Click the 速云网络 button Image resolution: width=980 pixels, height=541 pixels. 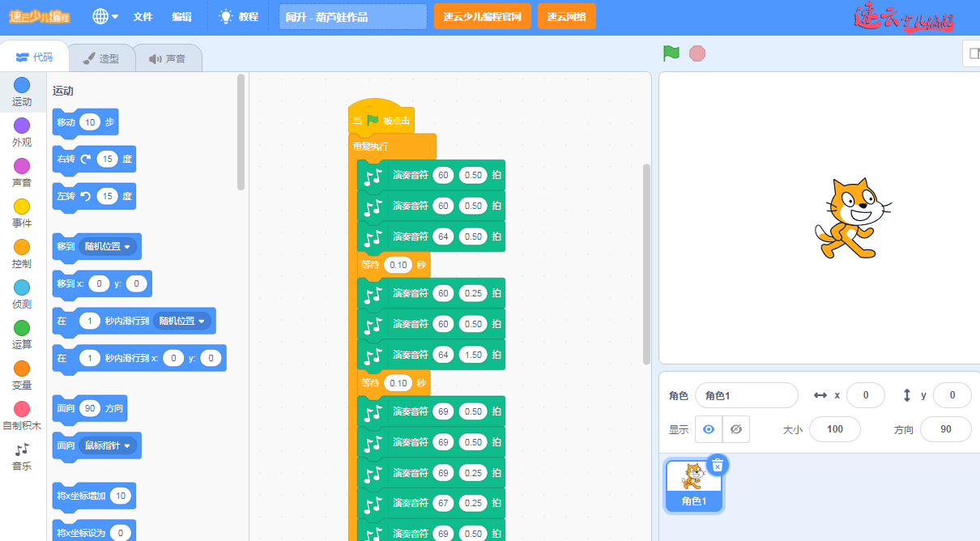[x=566, y=16]
